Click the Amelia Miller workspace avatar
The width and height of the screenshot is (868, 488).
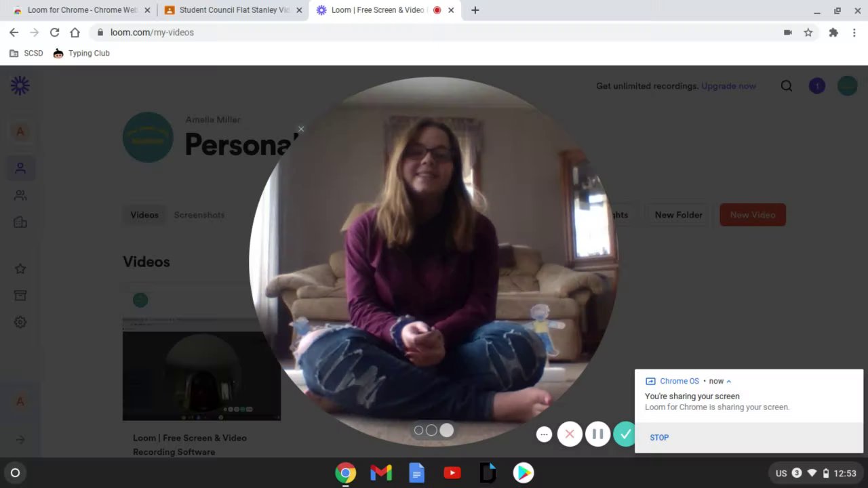pos(148,138)
